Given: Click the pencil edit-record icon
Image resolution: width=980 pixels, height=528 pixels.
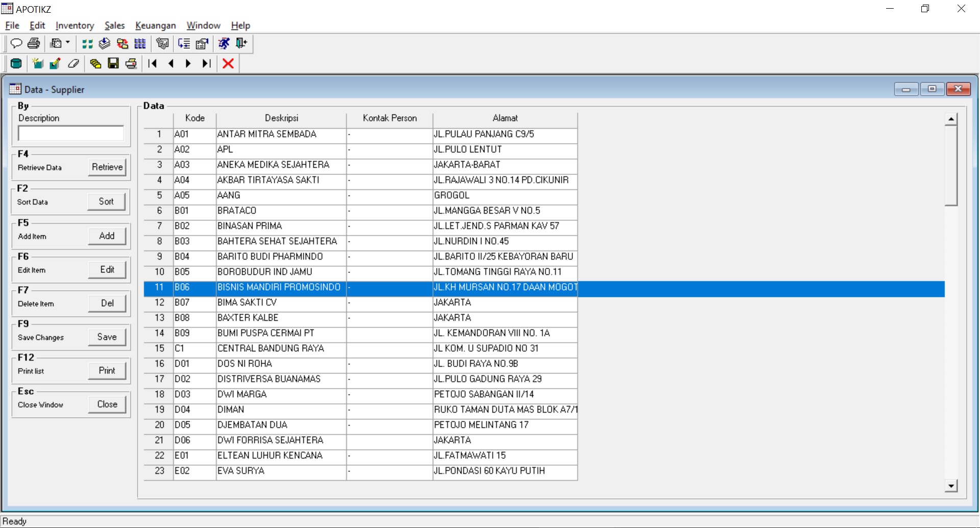Looking at the screenshot, I should pos(55,63).
